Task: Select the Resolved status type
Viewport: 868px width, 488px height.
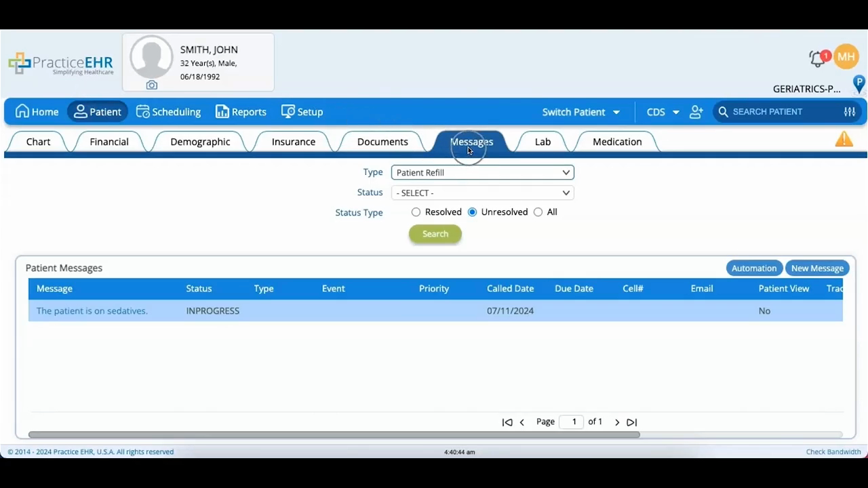Action: [x=416, y=212]
